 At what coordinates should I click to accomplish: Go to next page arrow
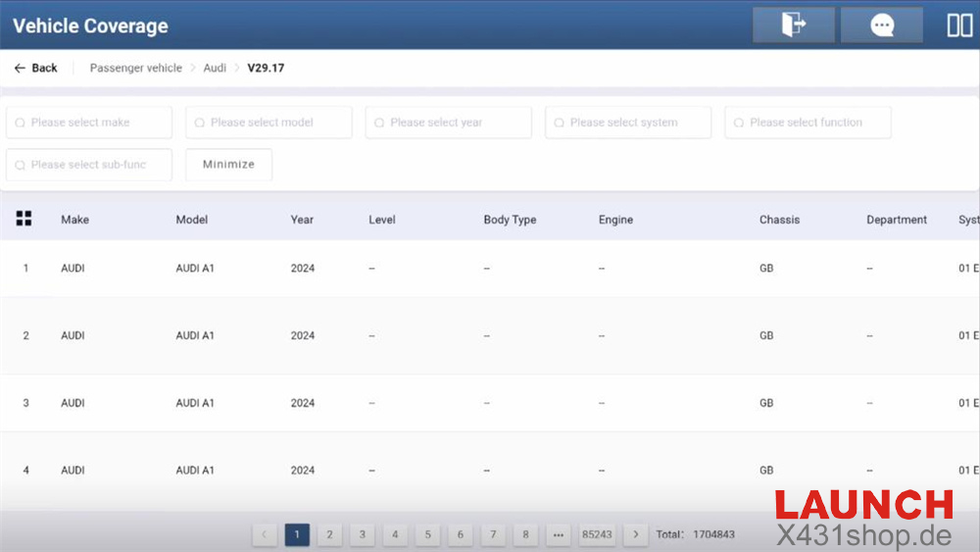pyautogui.click(x=636, y=534)
